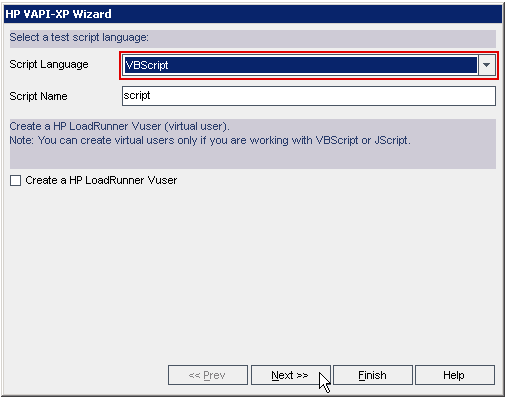Click the disabled << Prev button

(208, 375)
